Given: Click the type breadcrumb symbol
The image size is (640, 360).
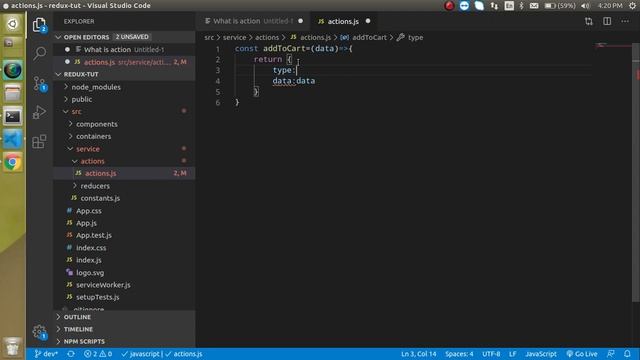Looking at the screenshot, I should tap(416, 37).
